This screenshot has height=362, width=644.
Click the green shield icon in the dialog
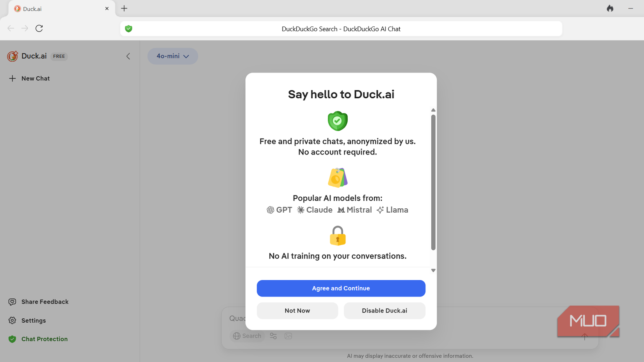coord(338,121)
